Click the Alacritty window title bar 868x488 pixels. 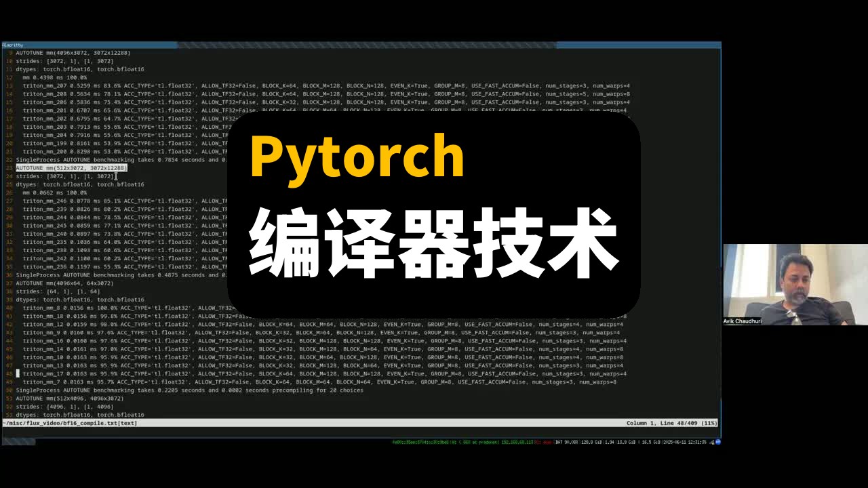tap(361, 45)
